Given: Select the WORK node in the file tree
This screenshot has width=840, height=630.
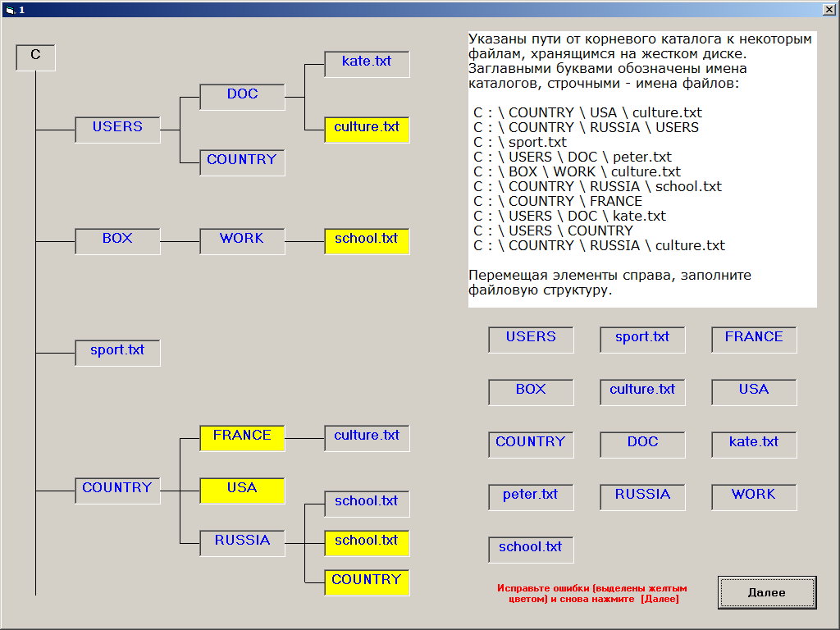Looking at the screenshot, I should (x=242, y=241).
